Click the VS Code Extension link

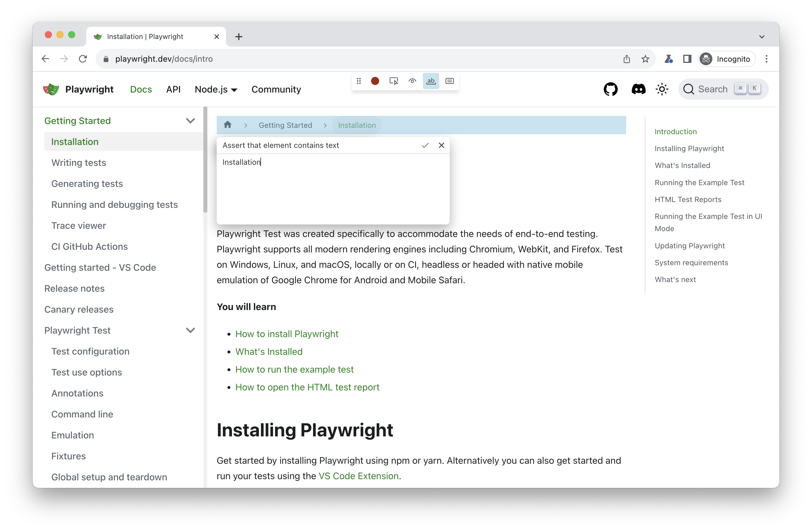[359, 476]
